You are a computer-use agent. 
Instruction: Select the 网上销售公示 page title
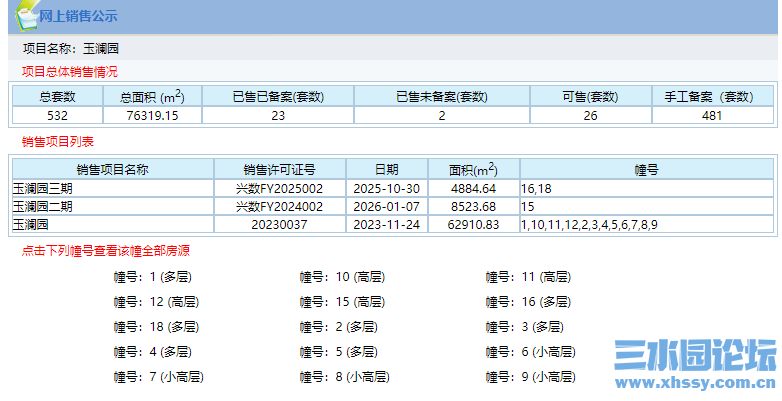click(x=78, y=16)
